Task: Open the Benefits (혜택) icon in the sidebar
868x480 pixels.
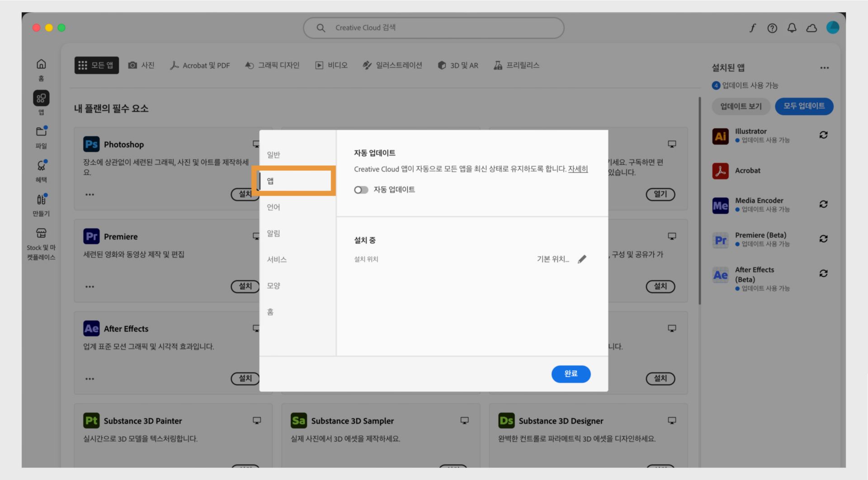Action: pyautogui.click(x=41, y=165)
